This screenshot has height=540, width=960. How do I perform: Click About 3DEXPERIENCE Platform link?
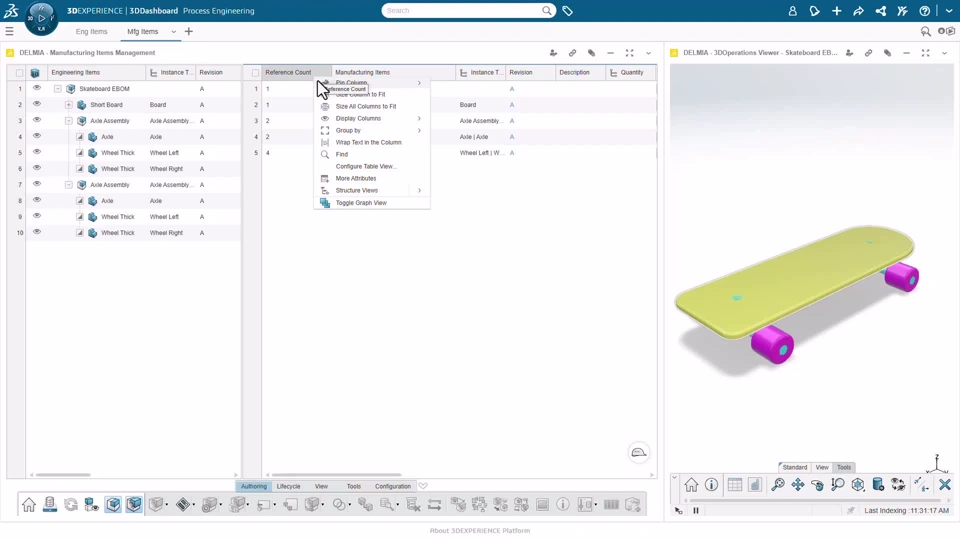[x=479, y=531]
